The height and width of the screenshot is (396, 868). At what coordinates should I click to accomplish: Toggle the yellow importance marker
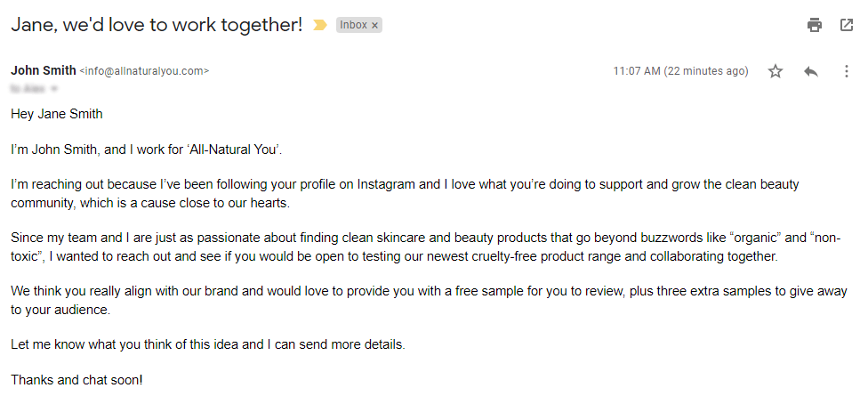pyautogui.click(x=319, y=25)
